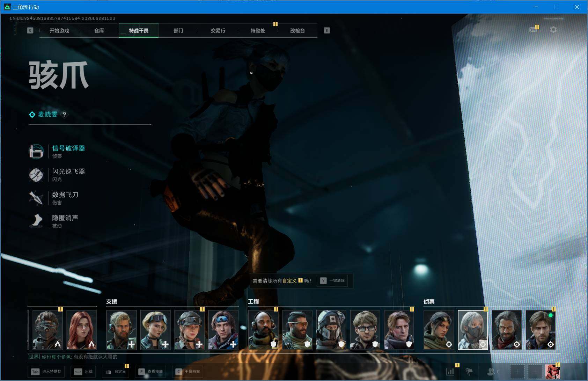Select the red-haired female operator portrait
The image size is (588, 381).
point(81,330)
